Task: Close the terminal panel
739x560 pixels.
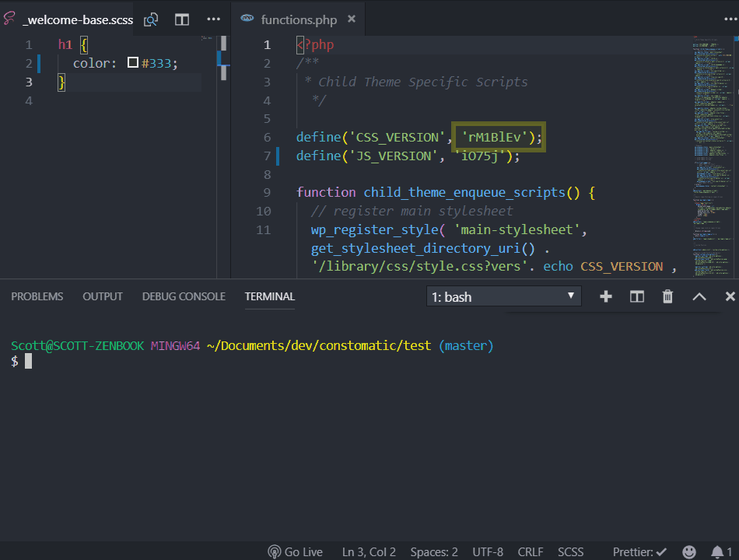Action: click(730, 296)
